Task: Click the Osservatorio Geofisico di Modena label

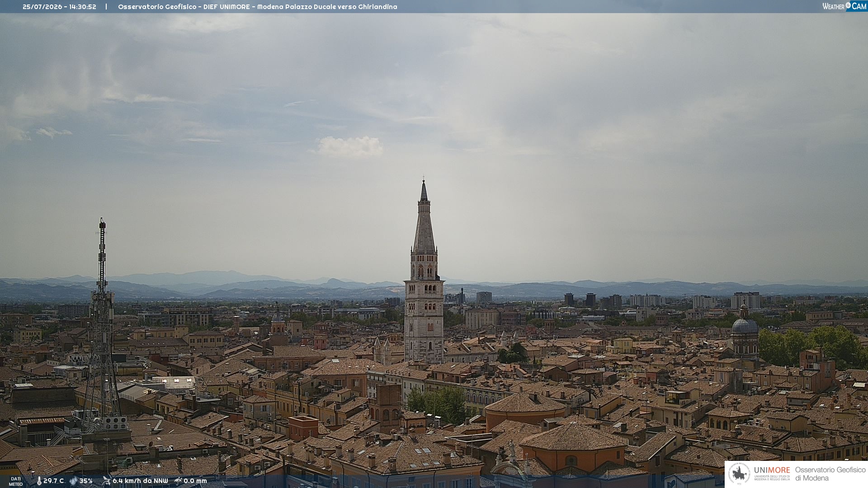Action: [830, 474]
